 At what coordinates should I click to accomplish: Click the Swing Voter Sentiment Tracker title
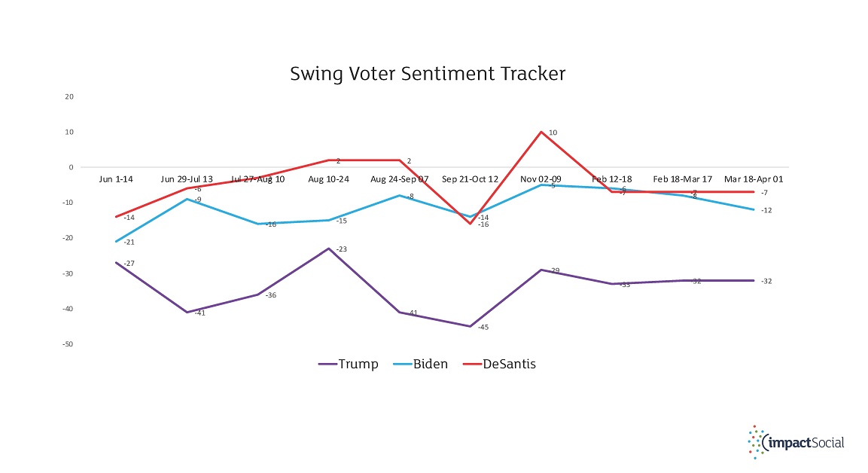click(428, 74)
